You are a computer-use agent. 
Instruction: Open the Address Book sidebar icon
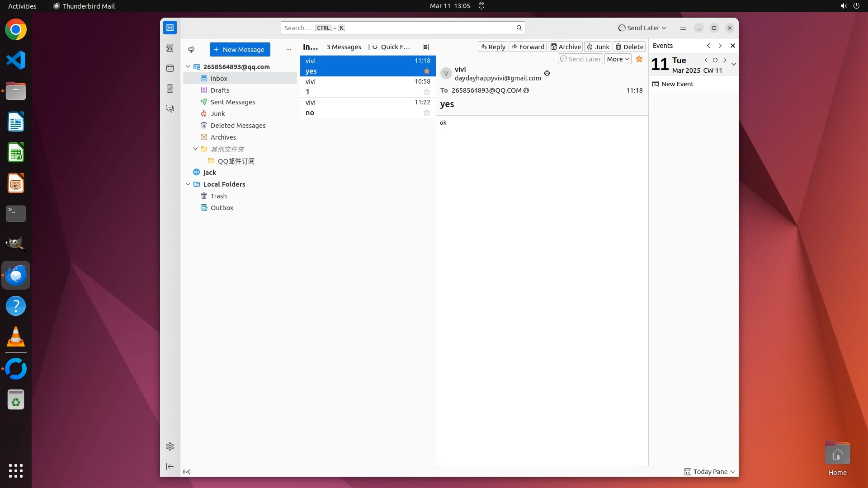[170, 48]
